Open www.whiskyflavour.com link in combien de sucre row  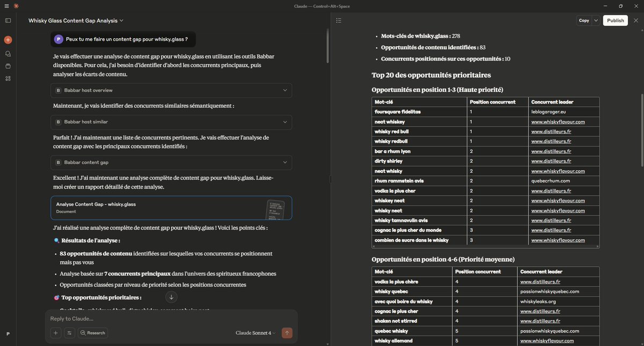tap(558, 240)
